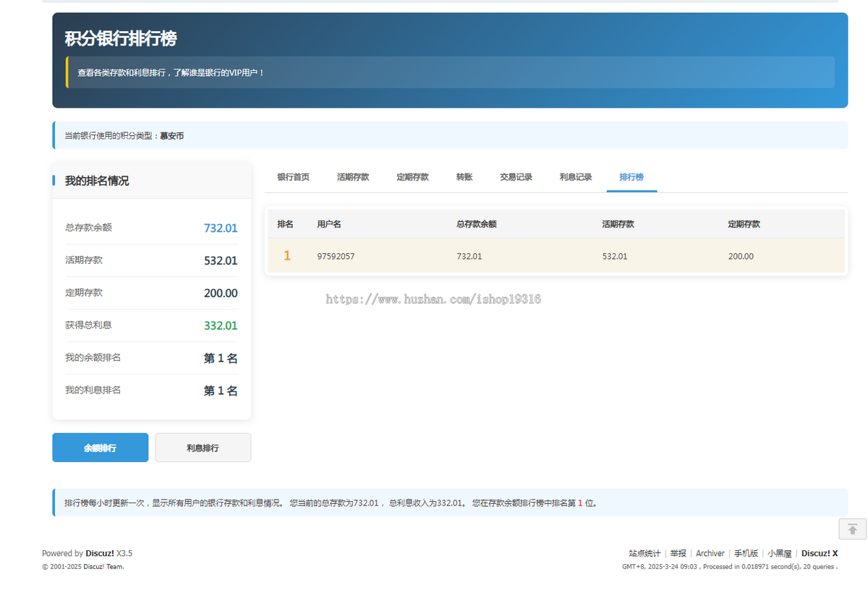
Task: Switch to the 活期存款 tab
Action: pos(353,177)
